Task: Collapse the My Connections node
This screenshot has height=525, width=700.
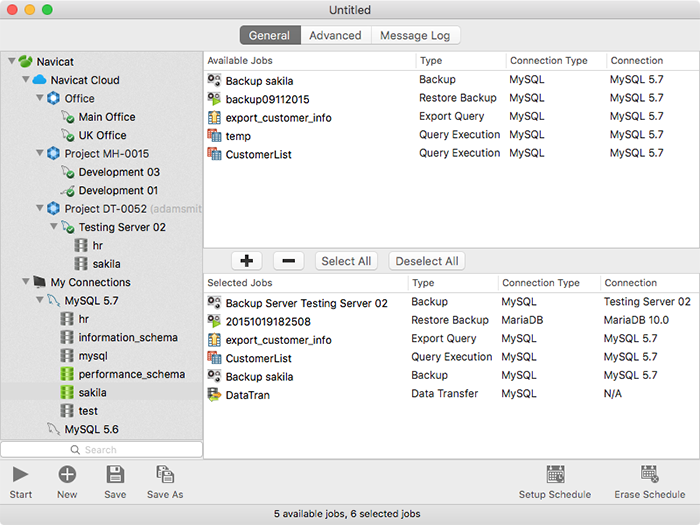Action: pos(26,282)
